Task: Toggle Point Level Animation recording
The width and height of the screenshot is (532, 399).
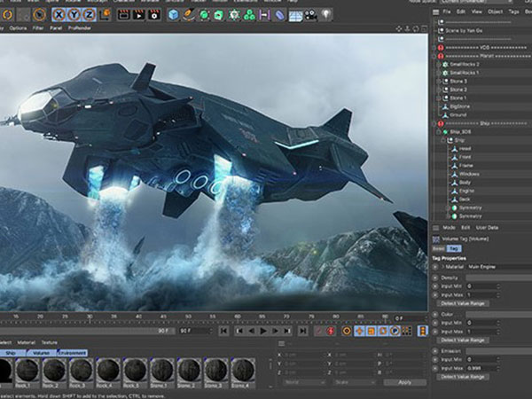Action: pos(406,331)
